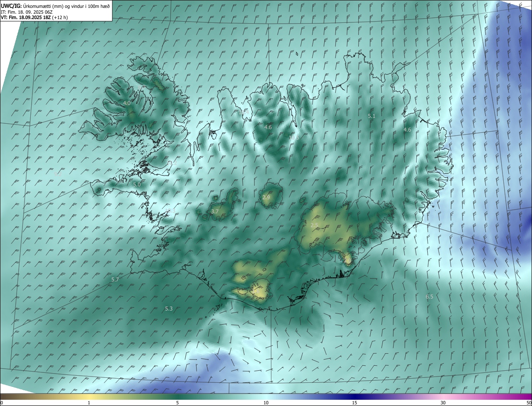Image resolution: width=532 pixels, height=406 pixels.
Task: Pick the 3.7 value on the glacier
Action: pos(215,212)
